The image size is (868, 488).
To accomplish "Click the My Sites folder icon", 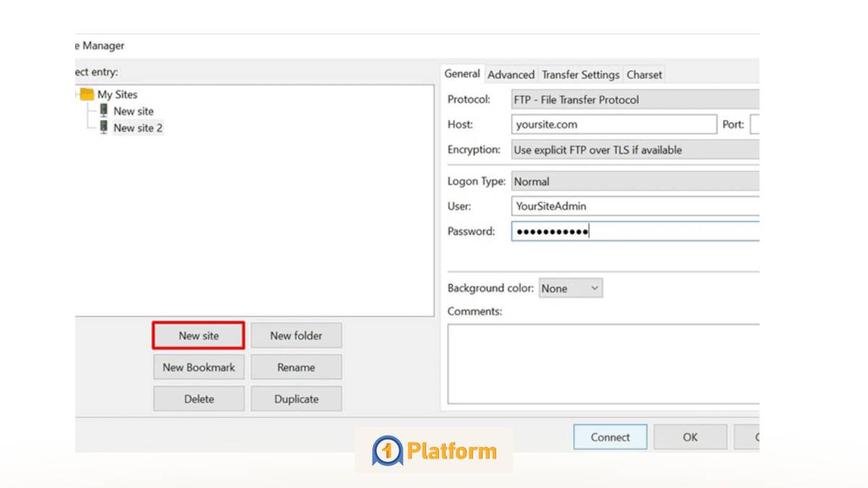I will pyautogui.click(x=88, y=94).
